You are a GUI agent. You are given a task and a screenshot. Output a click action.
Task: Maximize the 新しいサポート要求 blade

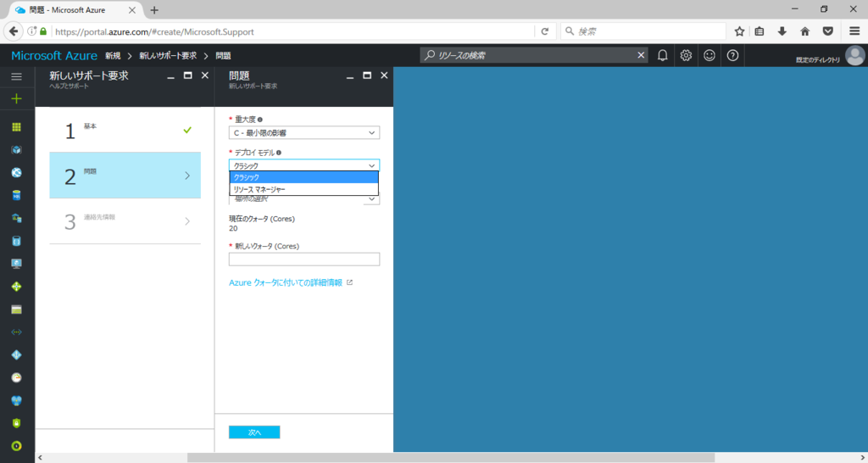[x=187, y=75]
